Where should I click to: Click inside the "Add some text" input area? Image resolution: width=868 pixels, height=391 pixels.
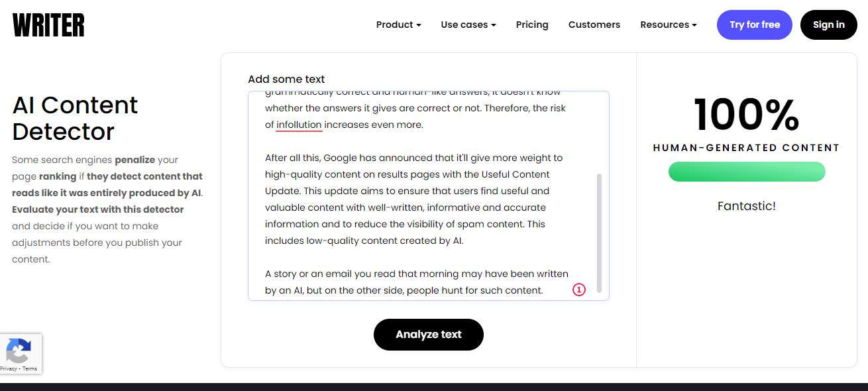click(x=424, y=199)
